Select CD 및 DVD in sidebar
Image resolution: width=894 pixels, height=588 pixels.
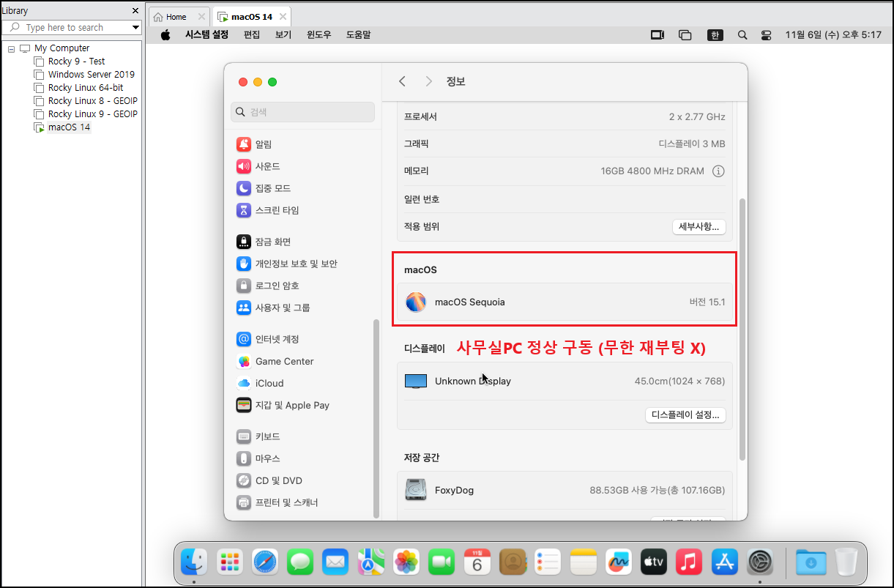(x=269, y=480)
